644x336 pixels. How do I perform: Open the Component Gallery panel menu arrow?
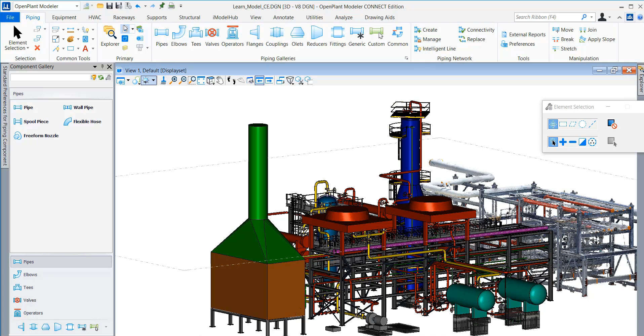coord(95,67)
